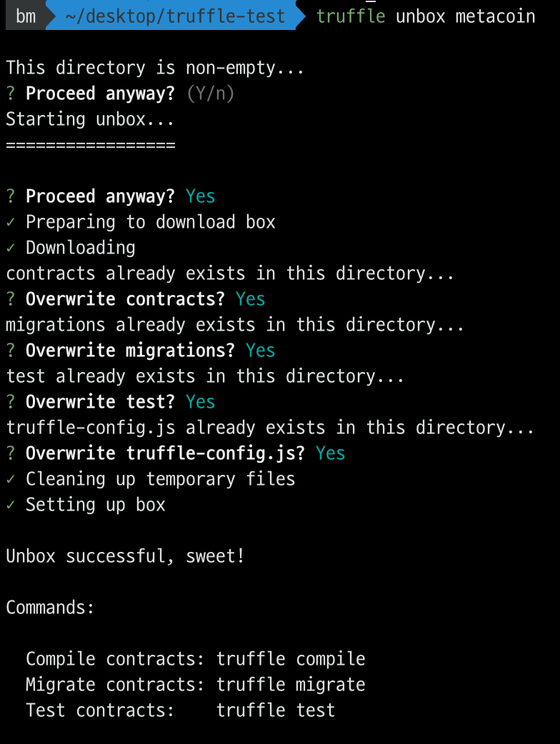Screen dimensions: 560x744
Task: Click the ~/desktop/truffle-test path segment
Action: click(x=175, y=16)
